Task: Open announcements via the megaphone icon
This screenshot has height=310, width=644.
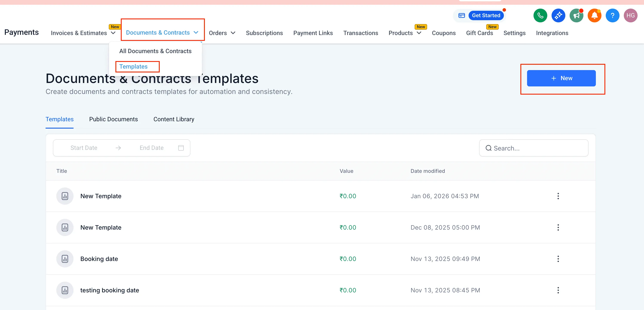Action: coord(577,15)
